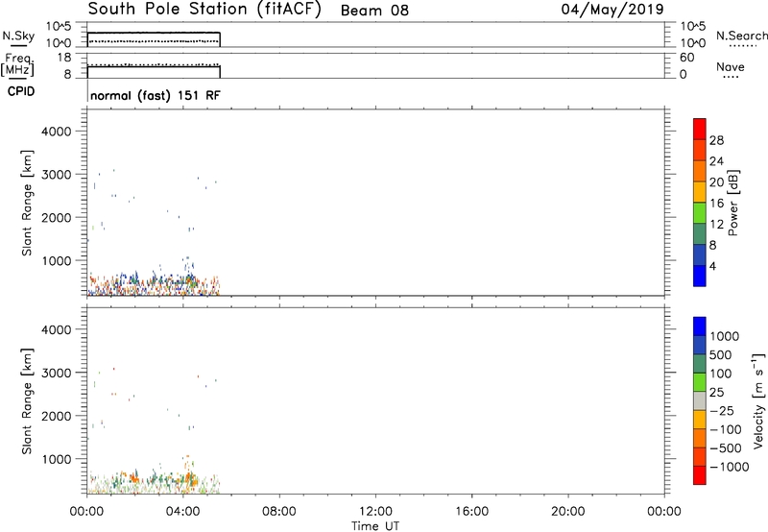
Task: Click the '3000' tick on velocity panel range axis
Action: 57,373
